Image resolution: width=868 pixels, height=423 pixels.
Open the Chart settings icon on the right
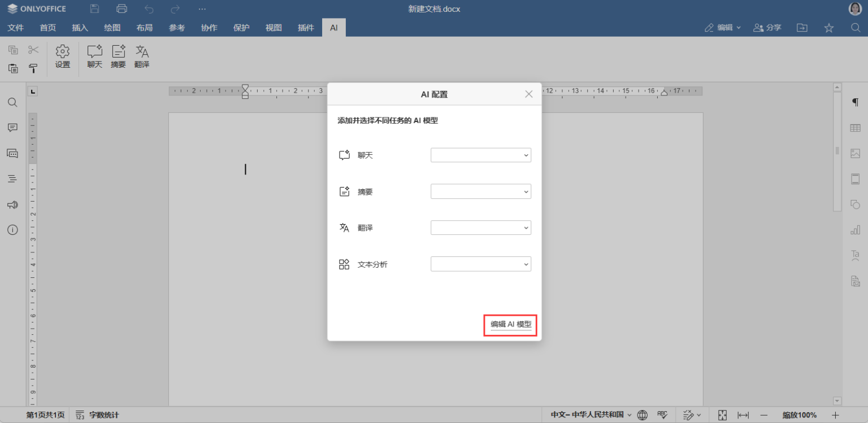point(855,229)
